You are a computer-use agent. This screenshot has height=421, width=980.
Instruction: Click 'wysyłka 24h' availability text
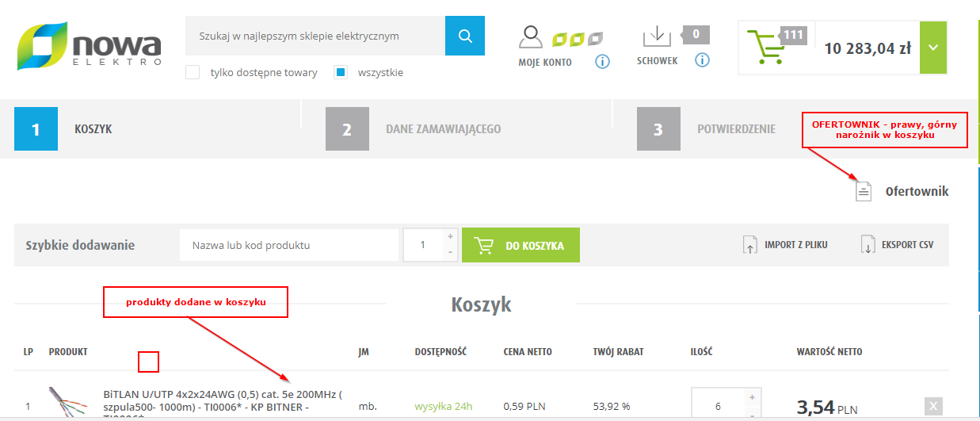click(x=444, y=407)
